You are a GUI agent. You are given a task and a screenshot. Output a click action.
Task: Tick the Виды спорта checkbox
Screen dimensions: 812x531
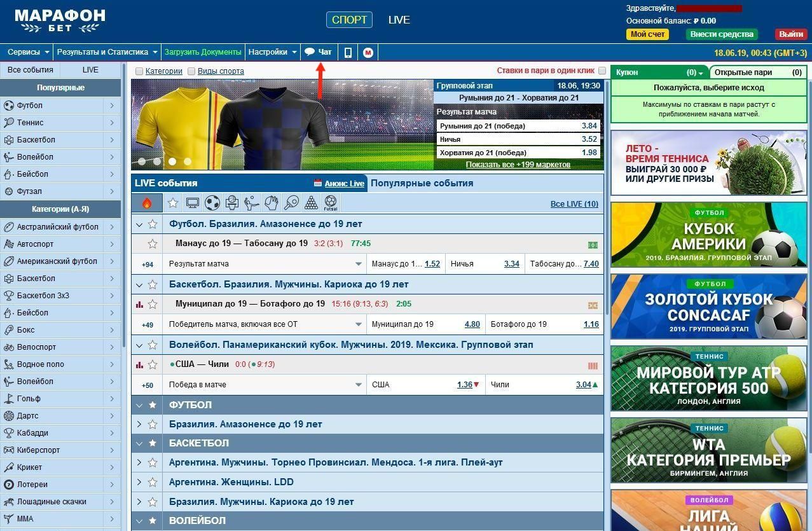(x=191, y=71)
